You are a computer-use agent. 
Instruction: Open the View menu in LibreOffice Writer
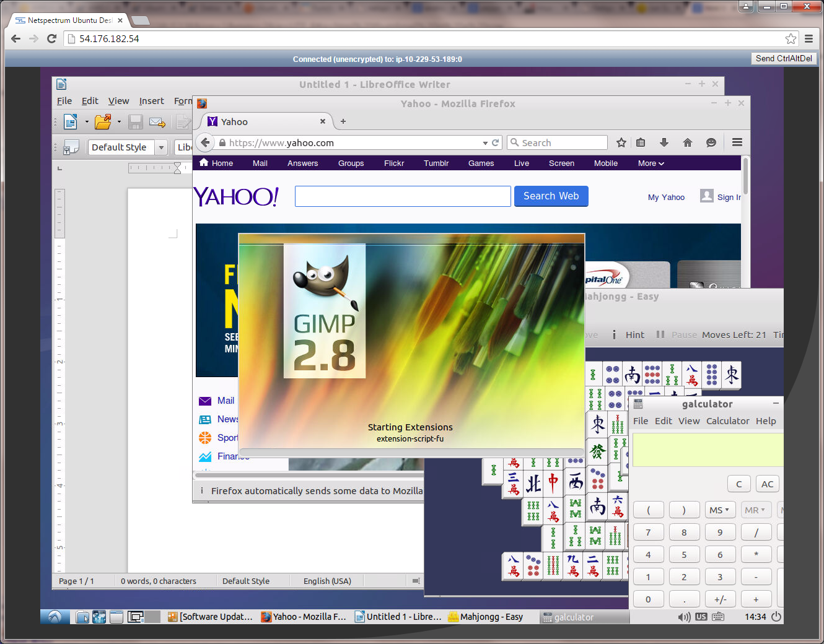click(118, 101)
